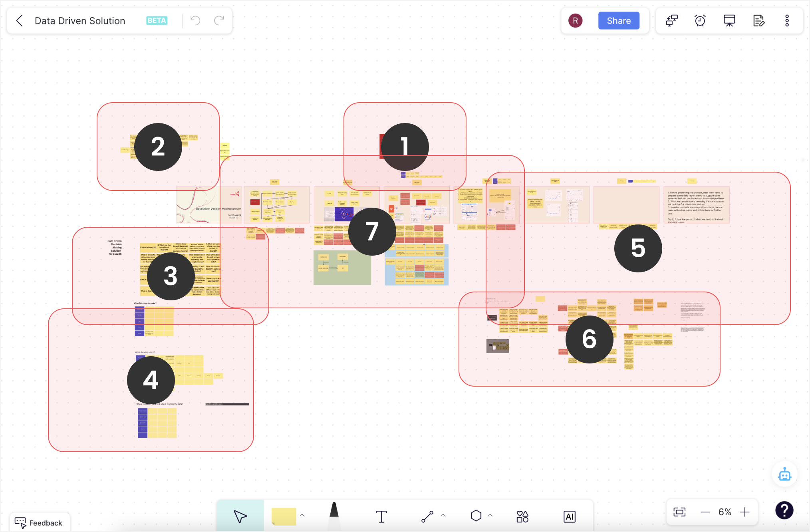Start presentation mode

[729, 21]
